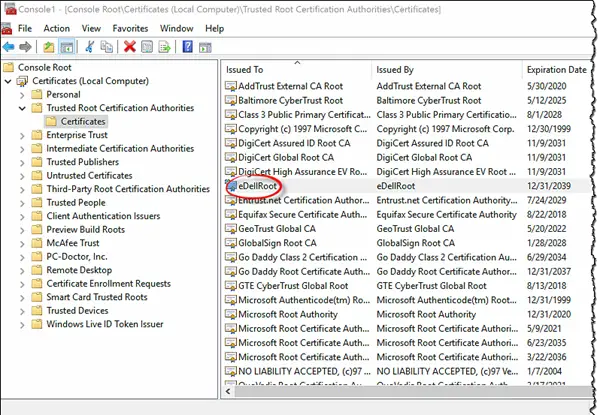Expand the Trusted Publishers folder
This screenshot has width=600, height=415.
click(x=22, y=163)
